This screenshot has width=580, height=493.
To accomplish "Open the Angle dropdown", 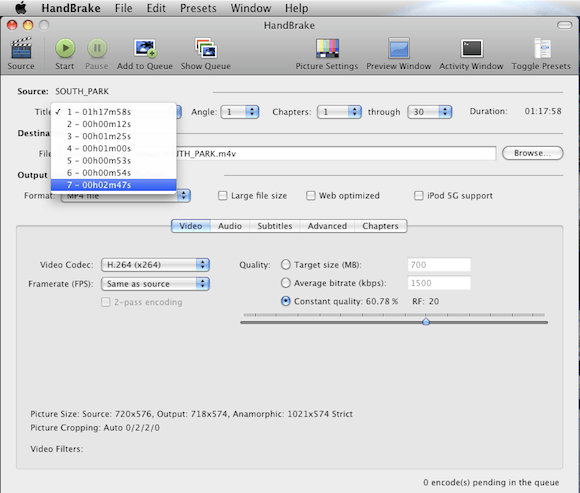I will pos(240,112).
